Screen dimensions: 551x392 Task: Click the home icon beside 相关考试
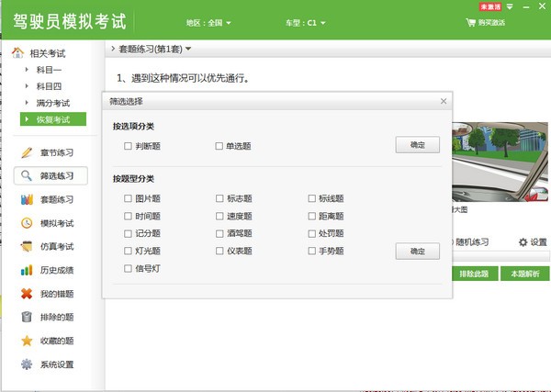point(17,52)
